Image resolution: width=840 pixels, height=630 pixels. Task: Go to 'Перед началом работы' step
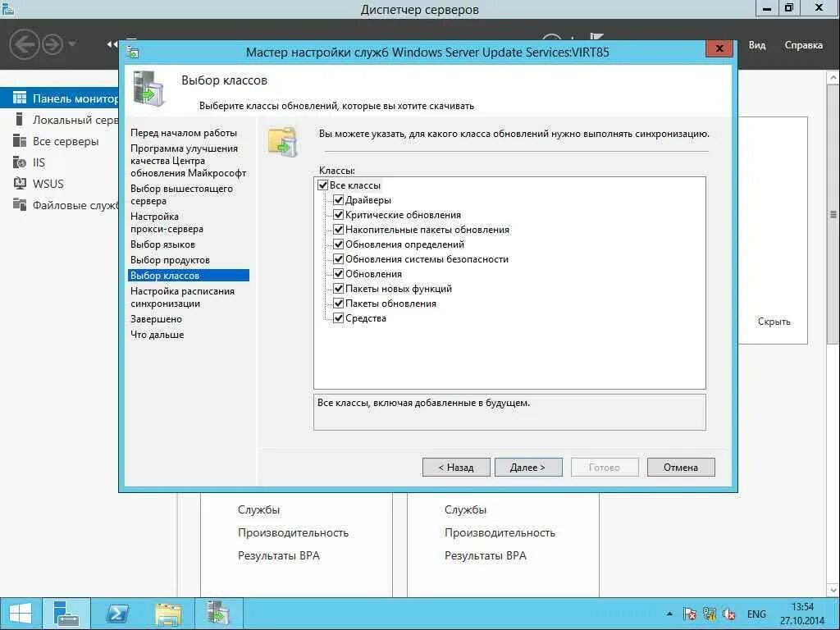(184, 133)
